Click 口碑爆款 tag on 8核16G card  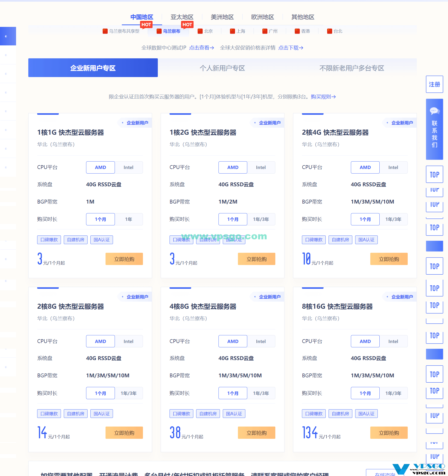(314, 414)
